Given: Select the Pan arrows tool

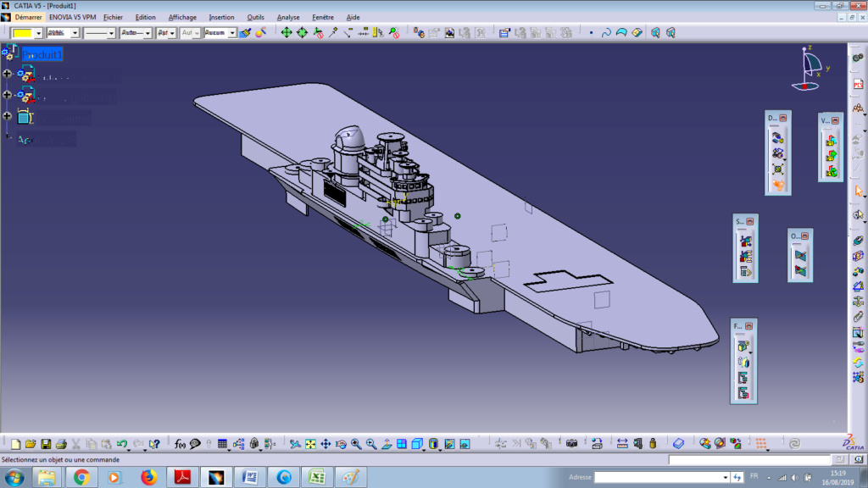Looking at the screenshot, I should click(325, 444).
